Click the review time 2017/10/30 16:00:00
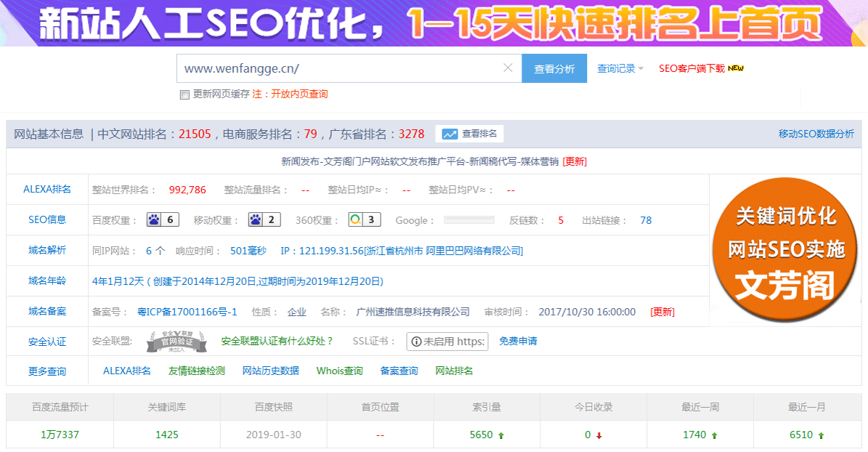 click(x=587, y=312)
